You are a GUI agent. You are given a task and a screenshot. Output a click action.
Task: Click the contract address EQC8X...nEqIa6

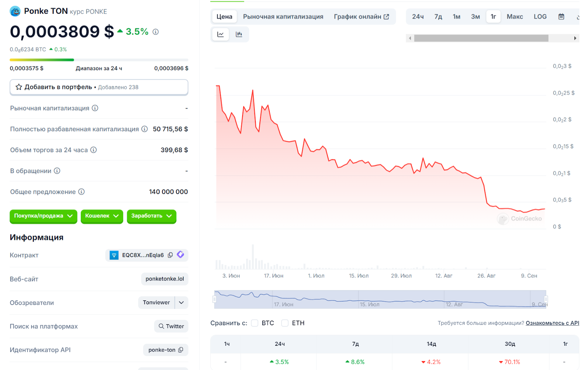coord(143,255)
